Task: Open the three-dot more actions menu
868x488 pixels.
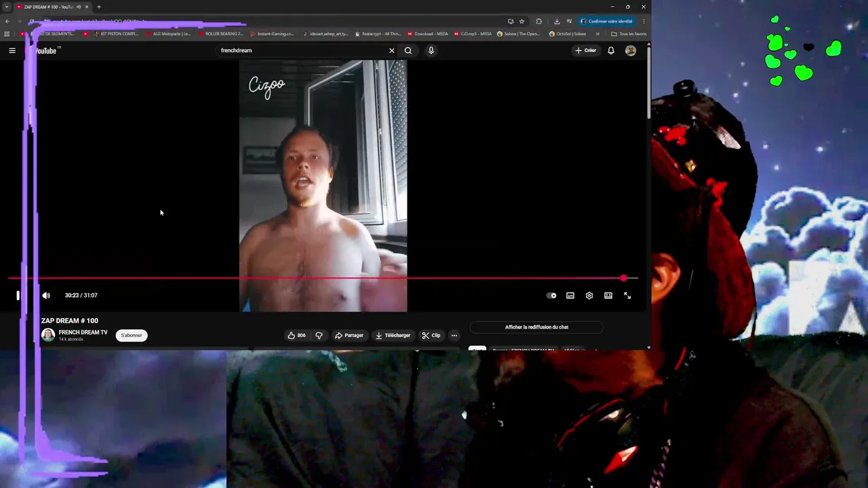Action: click(454, 335)
